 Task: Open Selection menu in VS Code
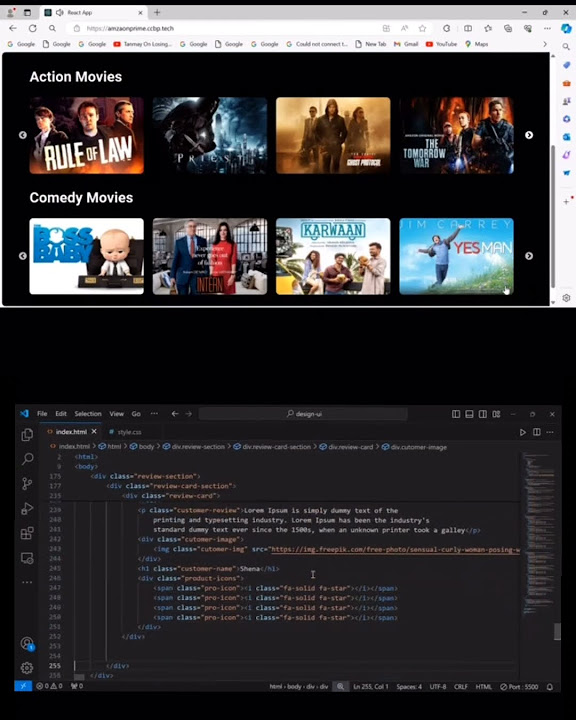[x=88, y=414]
